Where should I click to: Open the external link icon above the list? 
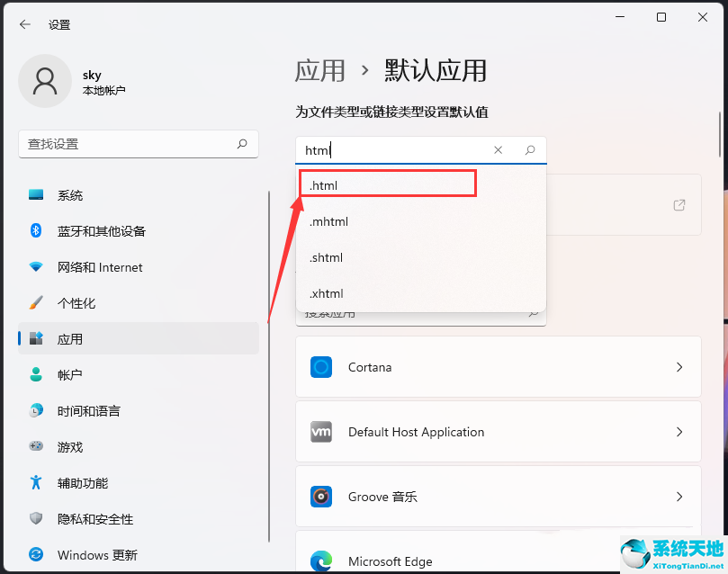pos(679,205)
